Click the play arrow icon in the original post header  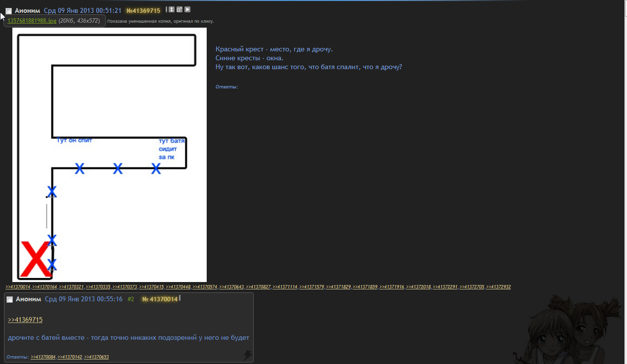point(187,9)
